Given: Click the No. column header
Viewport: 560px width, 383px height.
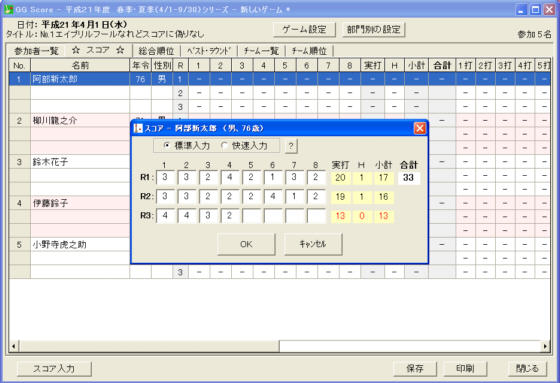Looking at the screenshot, I should tap(20, 65).
